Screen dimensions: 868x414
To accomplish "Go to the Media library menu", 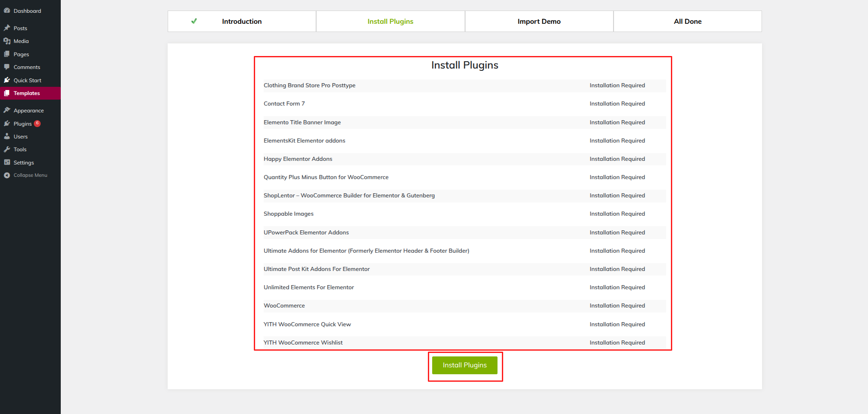I will click(30, 41).
